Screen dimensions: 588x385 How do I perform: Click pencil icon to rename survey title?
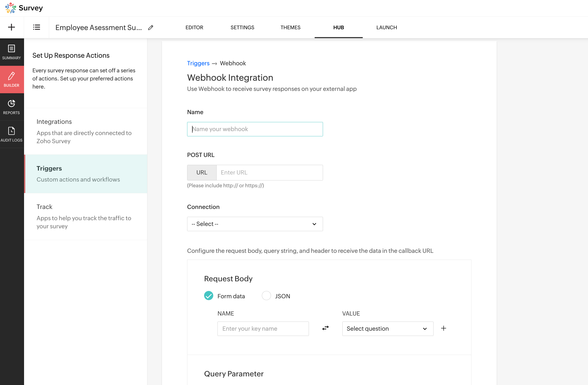click(151, 27)
